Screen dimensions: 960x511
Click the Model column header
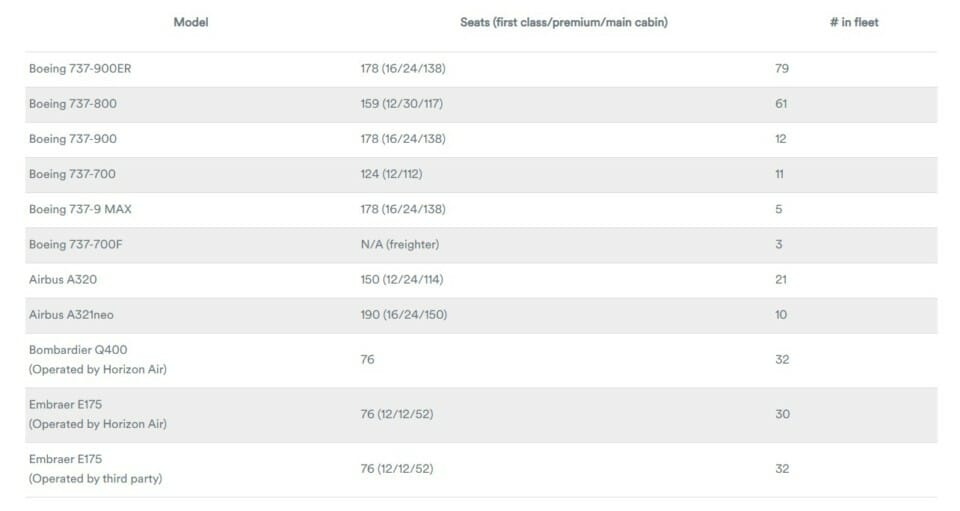point(190,23)
